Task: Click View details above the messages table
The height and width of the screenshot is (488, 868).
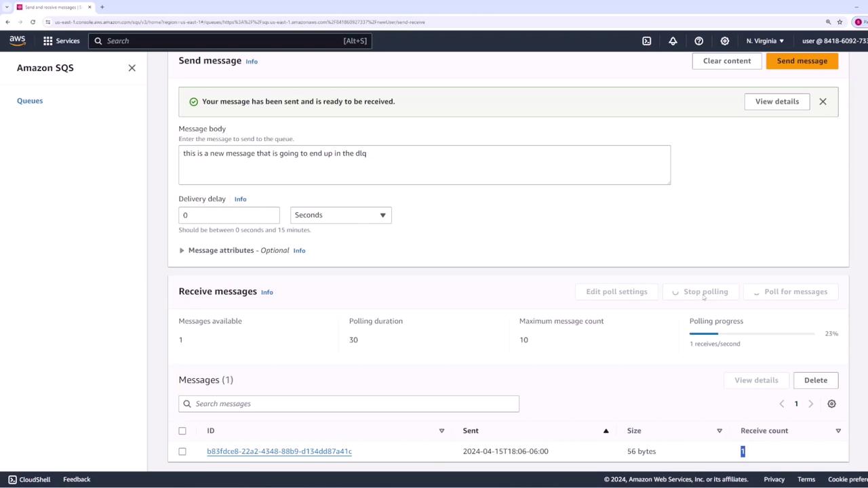Action: [x=756, y=380]
